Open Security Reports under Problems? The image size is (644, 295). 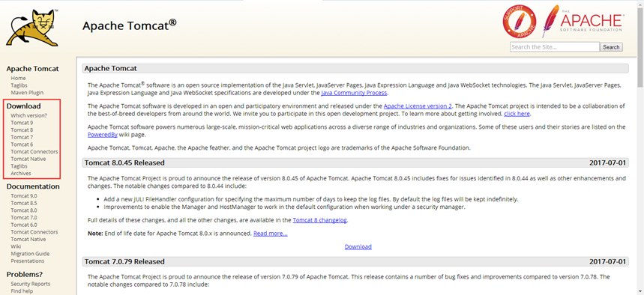click(x=31, y=284)
